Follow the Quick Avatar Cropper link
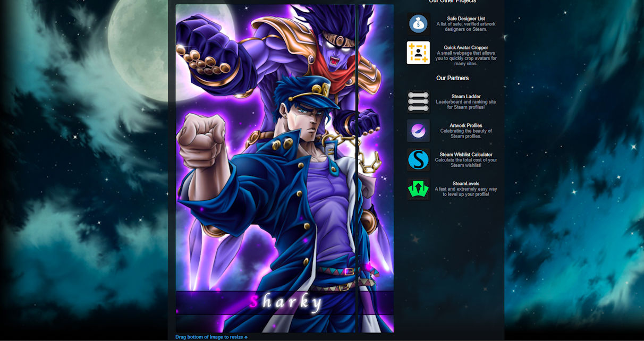 coord(466,48)
